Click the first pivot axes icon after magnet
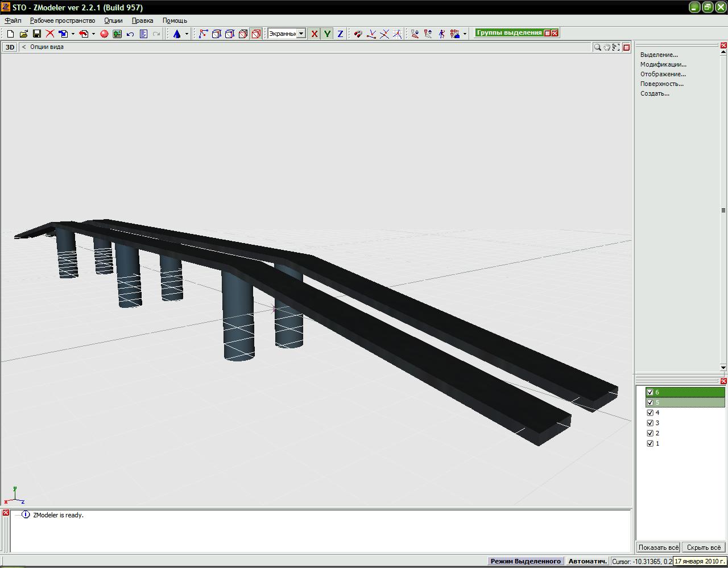This screenshot has height=568, width=728. pos(371,34)
